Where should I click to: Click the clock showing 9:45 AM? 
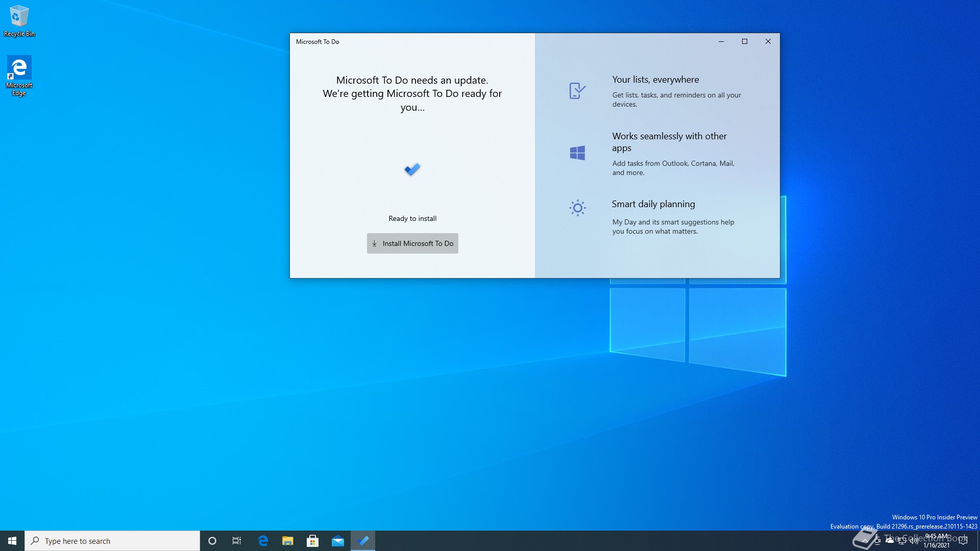point(937,541)
